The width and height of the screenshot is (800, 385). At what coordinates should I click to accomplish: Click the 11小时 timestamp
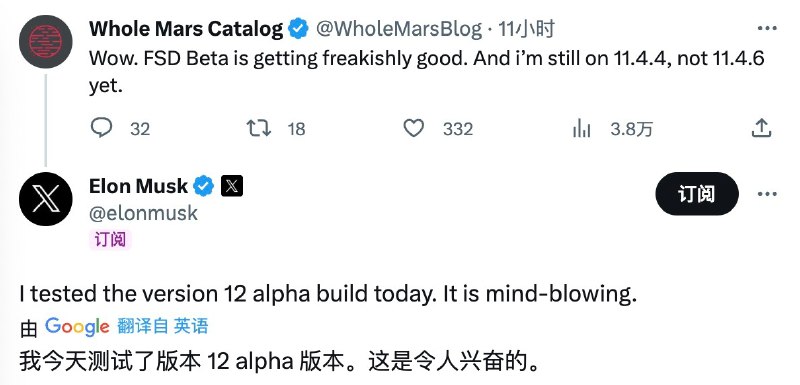pos(527,30)
